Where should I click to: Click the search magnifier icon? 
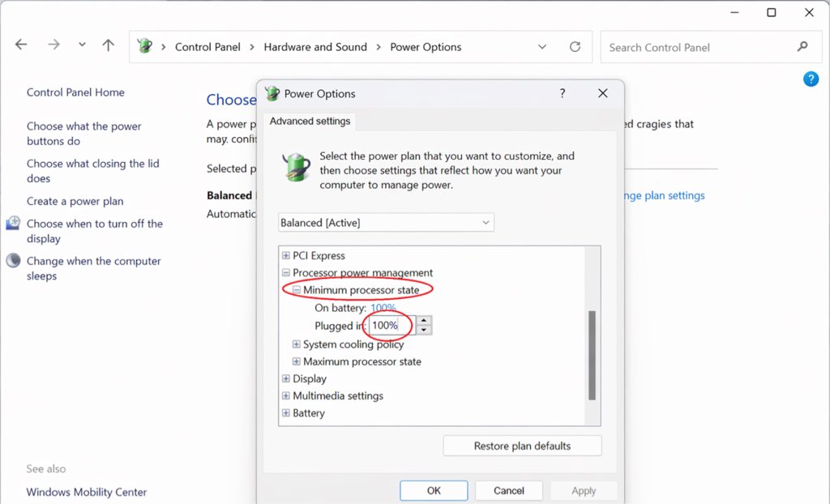pyautogui.click(x=802, y=46)
